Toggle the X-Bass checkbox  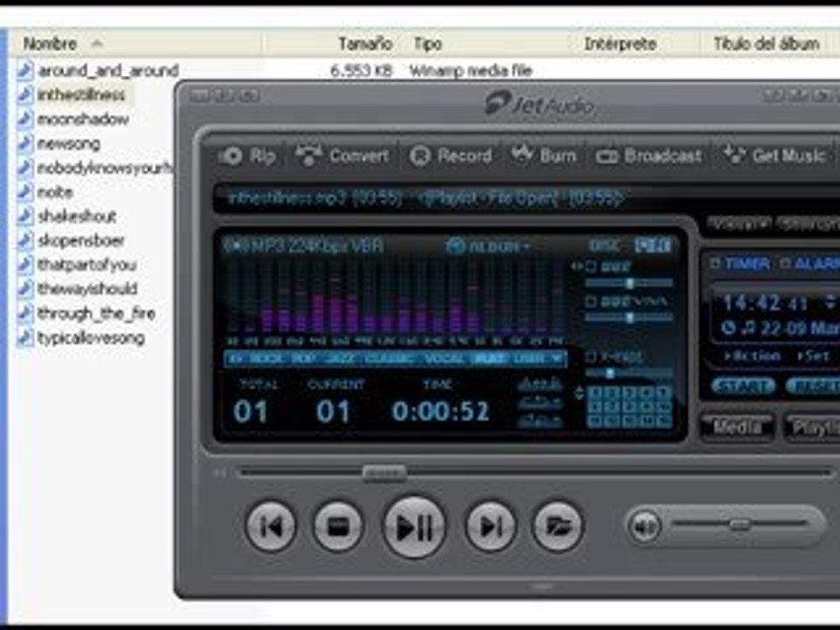coord(591,356)
